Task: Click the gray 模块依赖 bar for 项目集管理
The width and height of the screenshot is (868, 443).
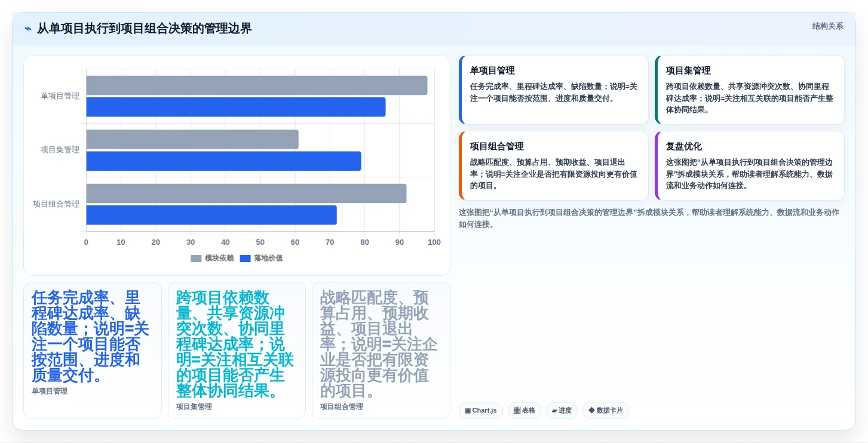Action: tap(192, 139)
